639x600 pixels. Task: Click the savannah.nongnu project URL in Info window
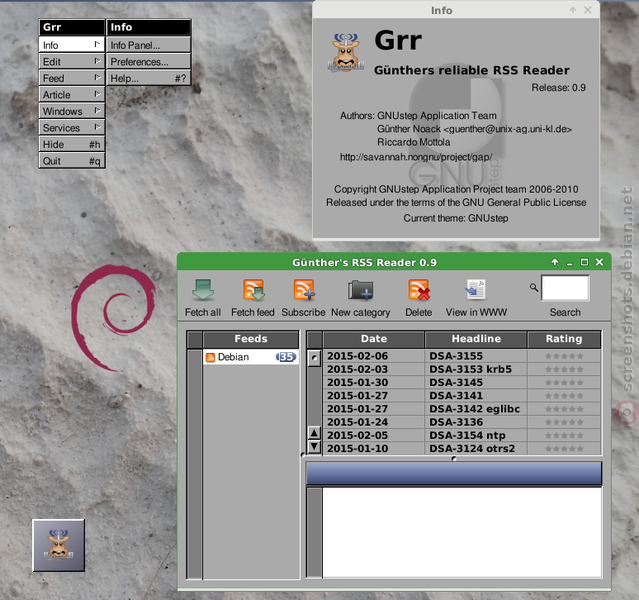coord(416,157)
